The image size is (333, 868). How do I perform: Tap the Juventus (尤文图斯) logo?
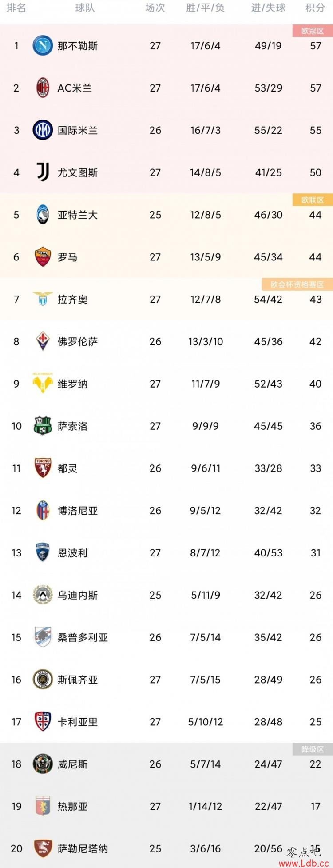pyautogui.click(x=43, y=172)
